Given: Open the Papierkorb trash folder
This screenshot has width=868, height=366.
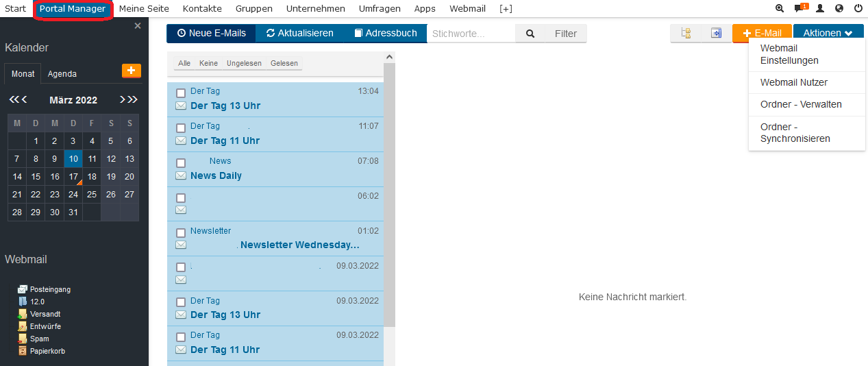Looking at the screenshot, I should coord(42,351).
